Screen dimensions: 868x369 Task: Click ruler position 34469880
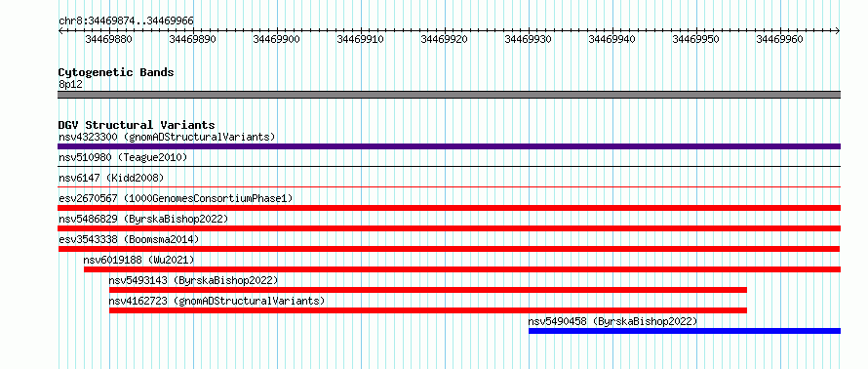click(x=109, y=39)
